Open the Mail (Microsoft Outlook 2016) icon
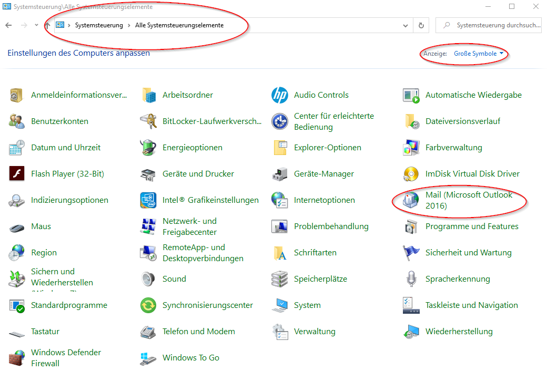The image size is (547, 392). coord(411,200)
